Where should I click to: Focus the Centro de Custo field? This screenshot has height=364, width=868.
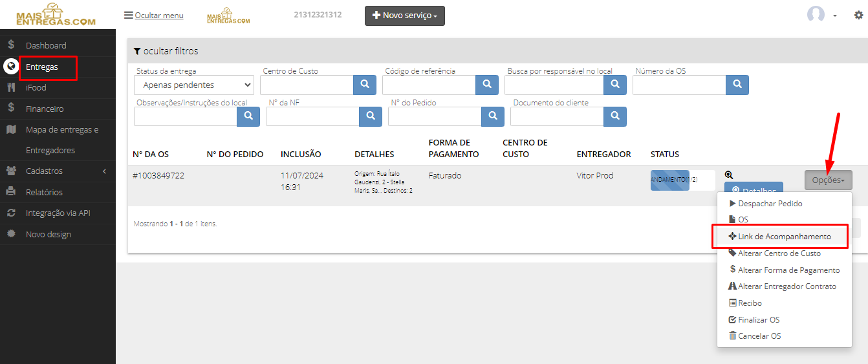point(307,85)
